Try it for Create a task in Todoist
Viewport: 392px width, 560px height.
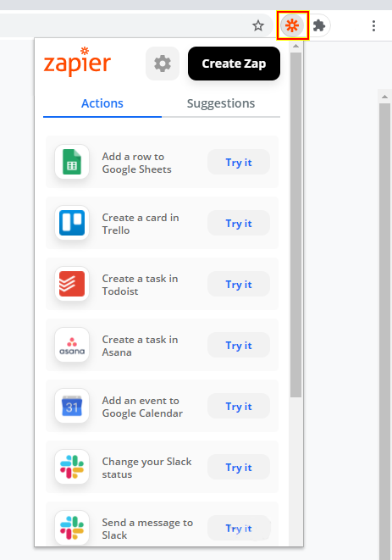(239, 285)
